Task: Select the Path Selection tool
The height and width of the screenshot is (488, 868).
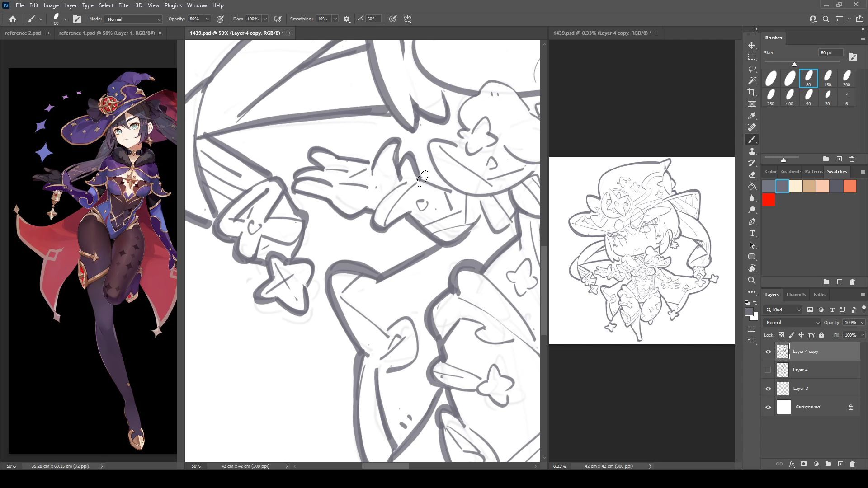Action: coord(752,245)
